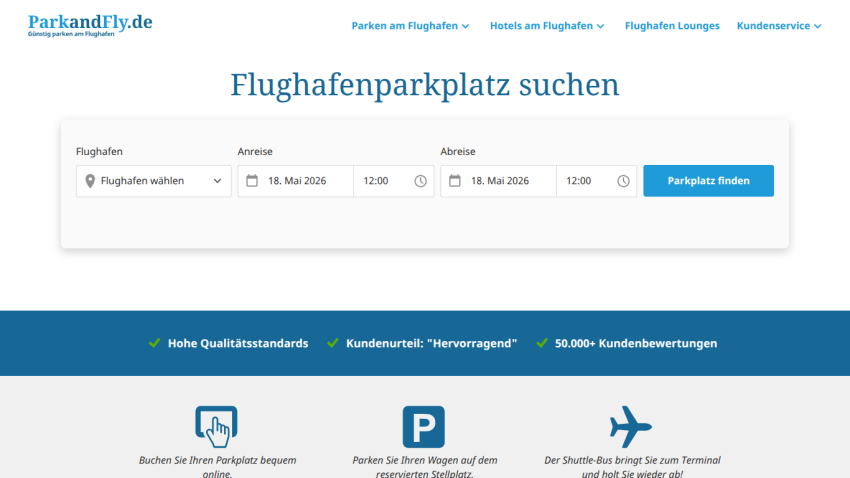Click the Anreise clock icon

[x=421, y=181]
